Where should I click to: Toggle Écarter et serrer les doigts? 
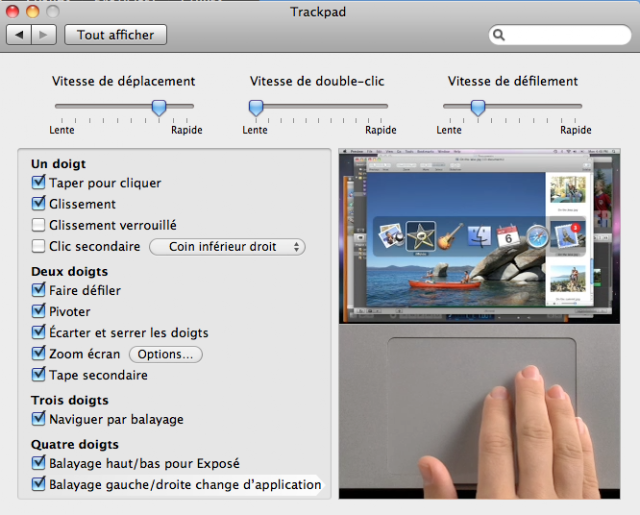click(x=38, y=333)
